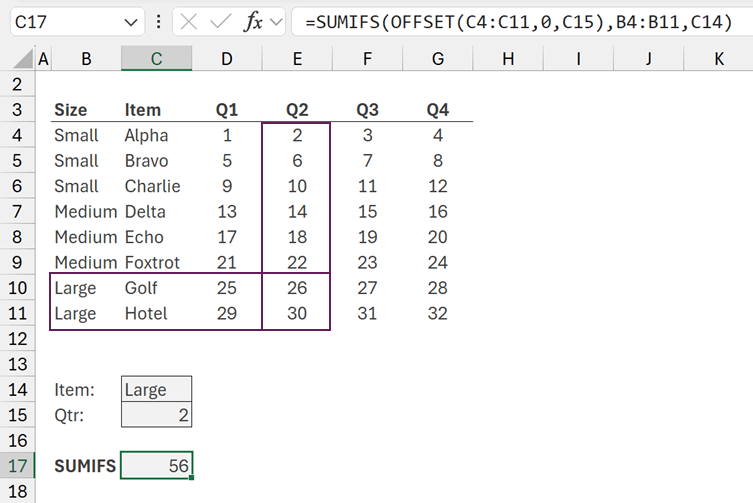Select the narrow column A header
This screenshot has width=753, height=503.
43,60
